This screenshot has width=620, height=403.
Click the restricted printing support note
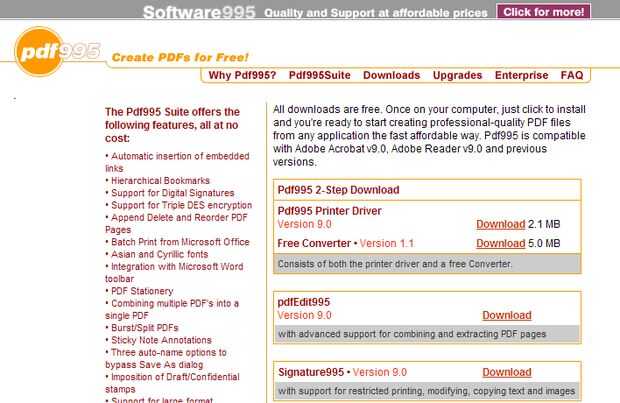pyautogui.click(x=427, y=391)
